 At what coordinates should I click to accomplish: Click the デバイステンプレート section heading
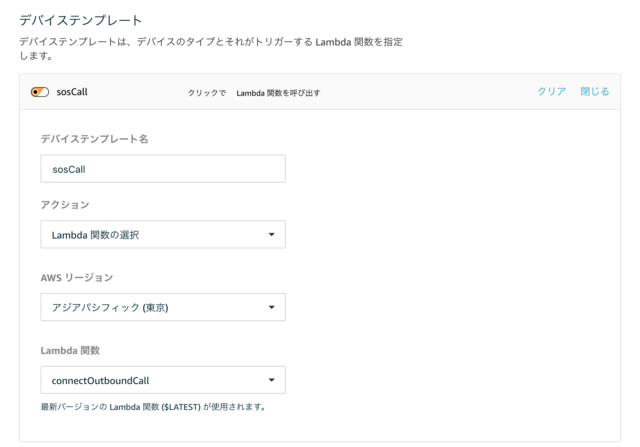pyautogui.click(x=80, y=20)
